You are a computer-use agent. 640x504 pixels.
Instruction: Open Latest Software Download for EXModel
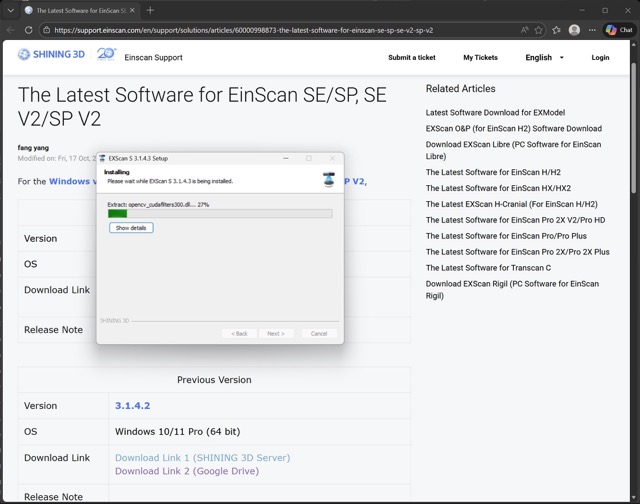point(495,113)
